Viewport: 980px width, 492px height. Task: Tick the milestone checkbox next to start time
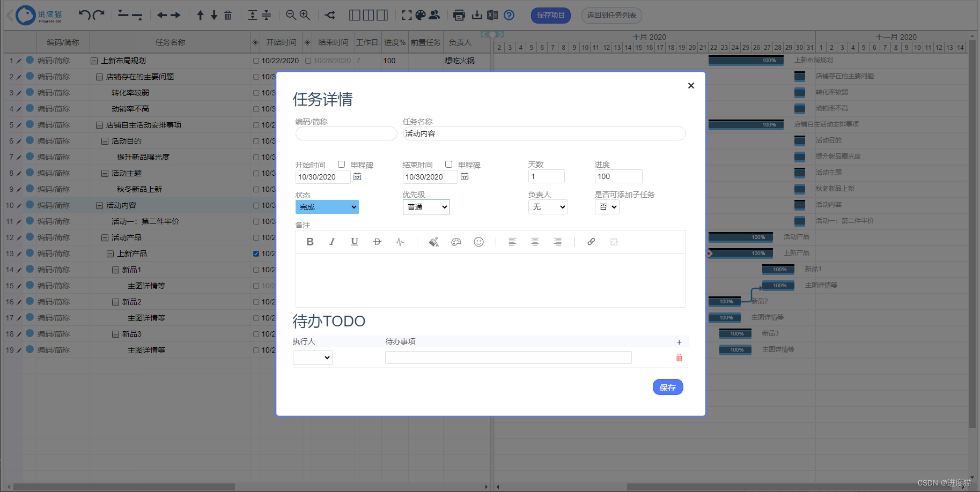point(341,165)
